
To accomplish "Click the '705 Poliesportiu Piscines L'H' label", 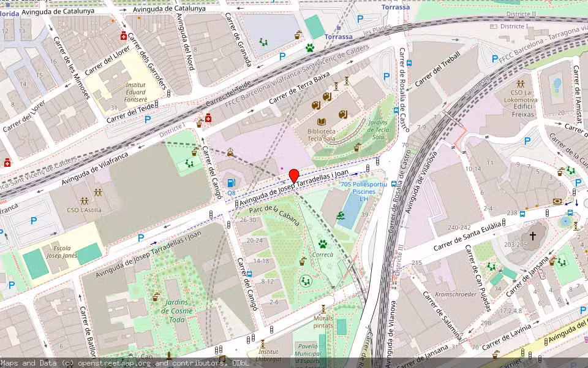I will click(364, 191).
